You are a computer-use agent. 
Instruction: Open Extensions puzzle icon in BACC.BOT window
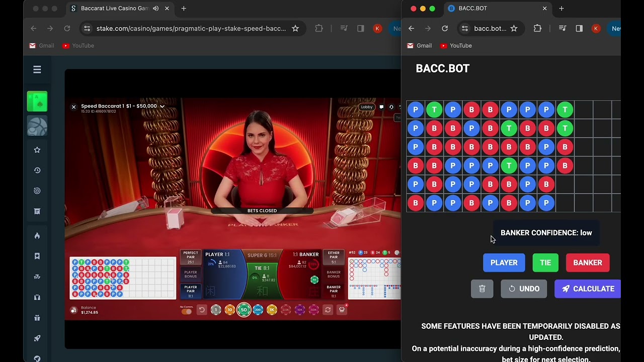(537, 29)
